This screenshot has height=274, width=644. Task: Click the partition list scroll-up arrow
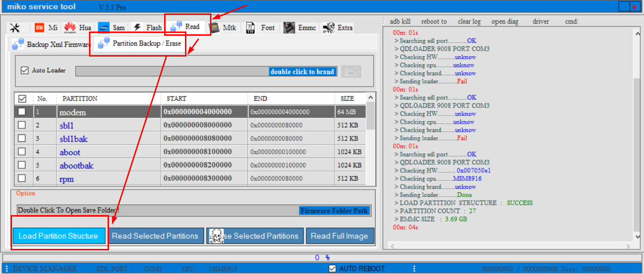[370, 97]
